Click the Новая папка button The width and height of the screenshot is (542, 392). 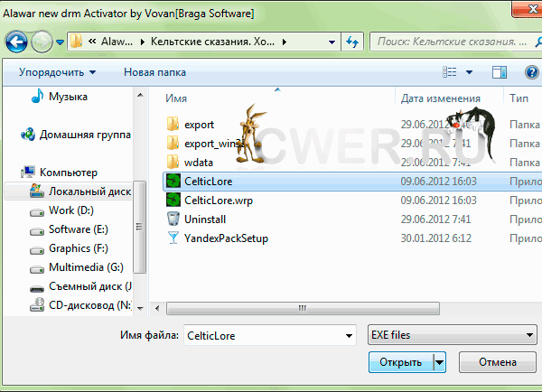(x=154, y=72)
